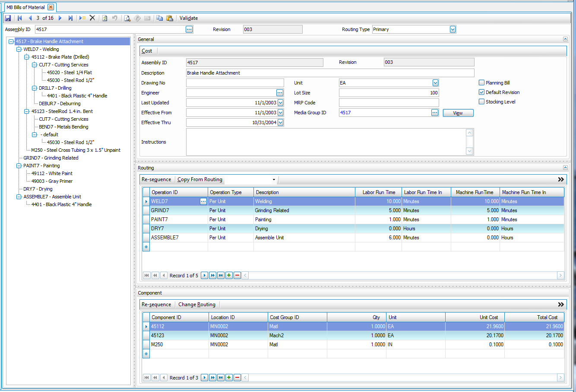
Task: Click the Save icon in the toolbar
Action: pos(8,18)
